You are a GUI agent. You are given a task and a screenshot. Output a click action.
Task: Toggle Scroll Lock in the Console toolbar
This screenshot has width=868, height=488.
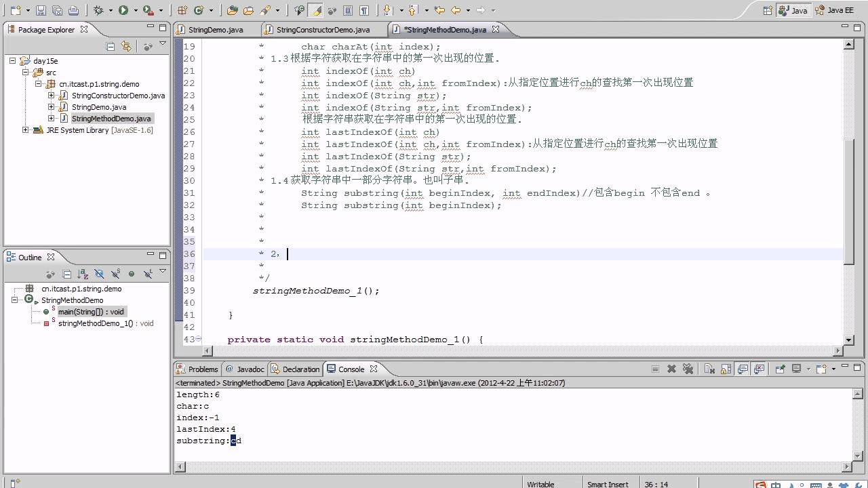726,369
